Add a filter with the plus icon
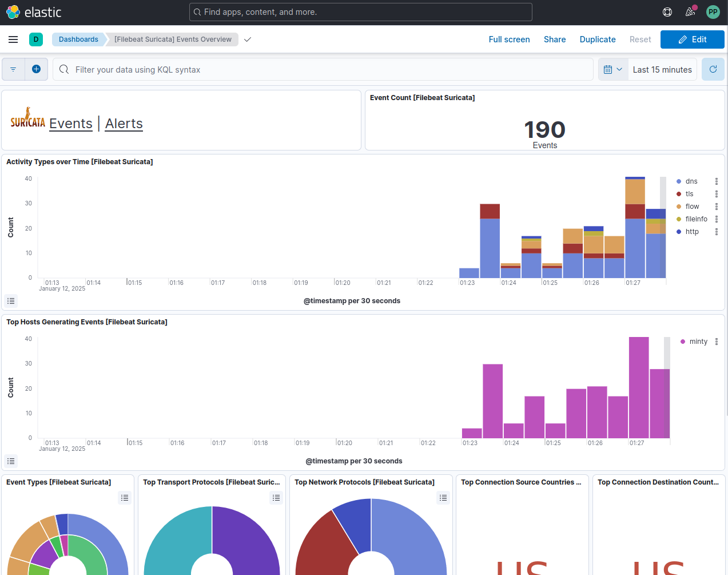 pos(36,69)
